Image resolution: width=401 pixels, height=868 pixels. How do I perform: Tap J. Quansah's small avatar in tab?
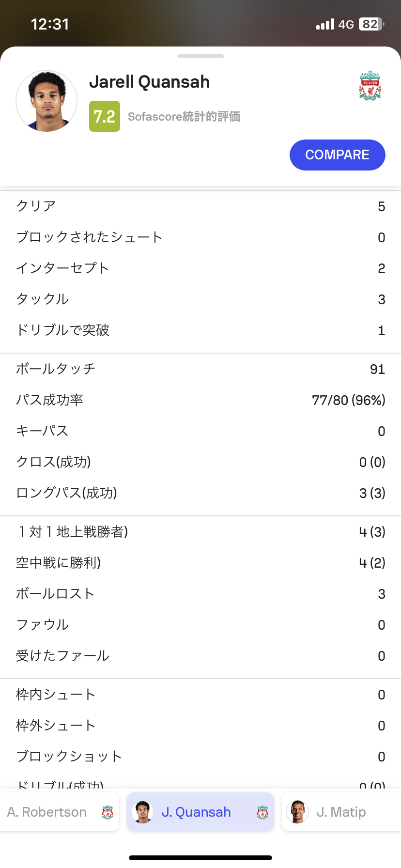pyautogui.click(x=142, y=812)
